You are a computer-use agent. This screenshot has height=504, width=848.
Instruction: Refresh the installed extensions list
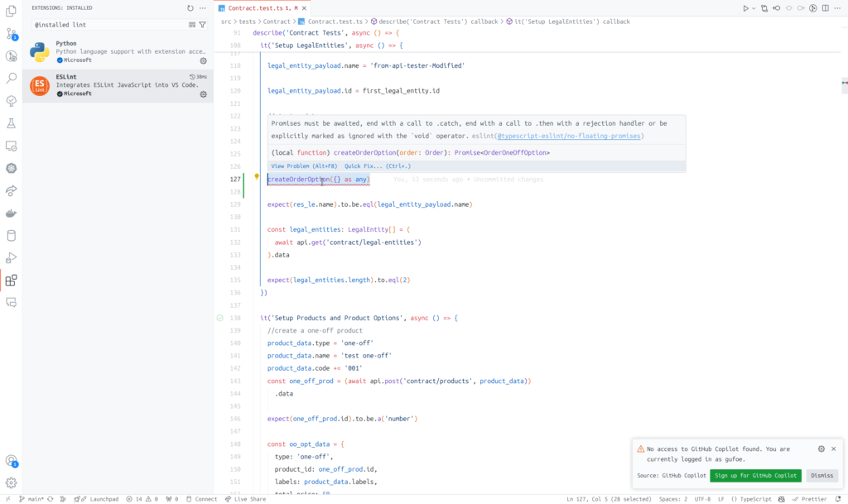pos(190,7)
